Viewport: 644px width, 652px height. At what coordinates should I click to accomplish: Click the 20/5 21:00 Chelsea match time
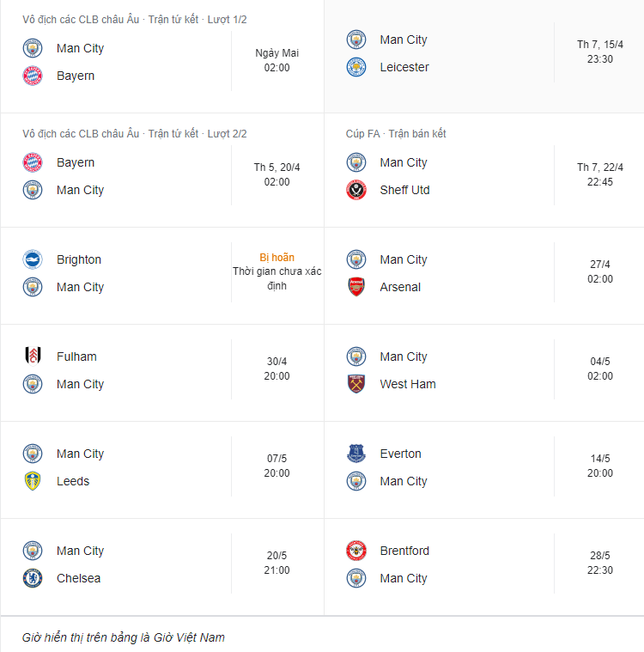(x=276, y=563)
